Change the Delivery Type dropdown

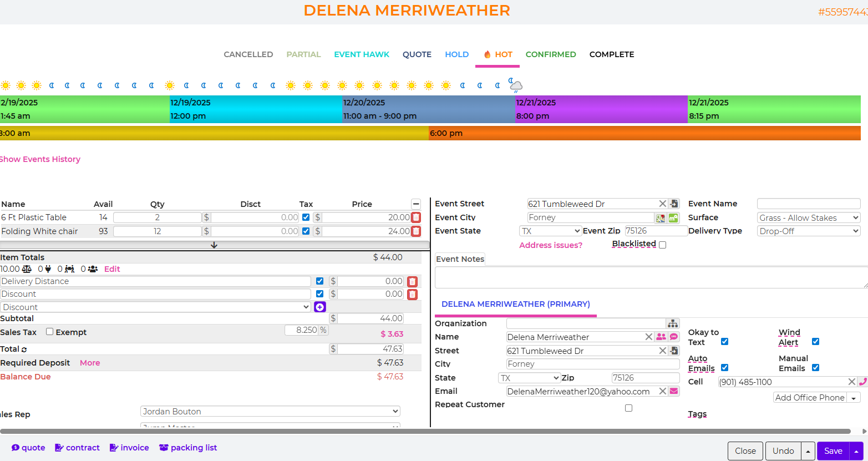(808, 231)
